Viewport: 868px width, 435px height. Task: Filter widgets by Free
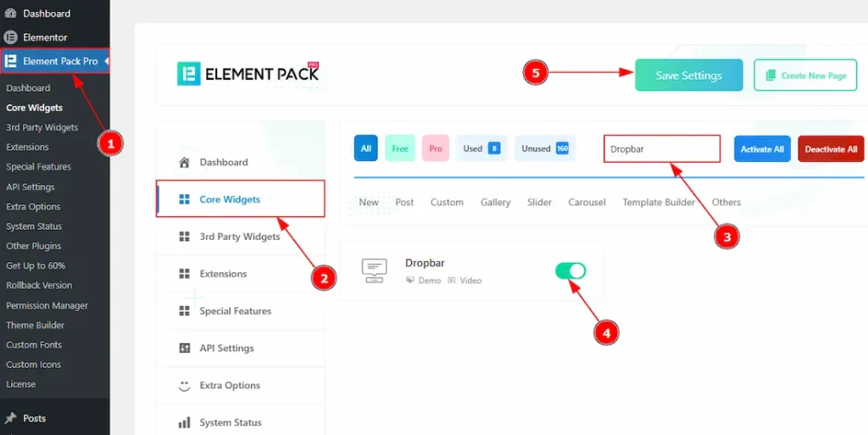pos(400,148)
